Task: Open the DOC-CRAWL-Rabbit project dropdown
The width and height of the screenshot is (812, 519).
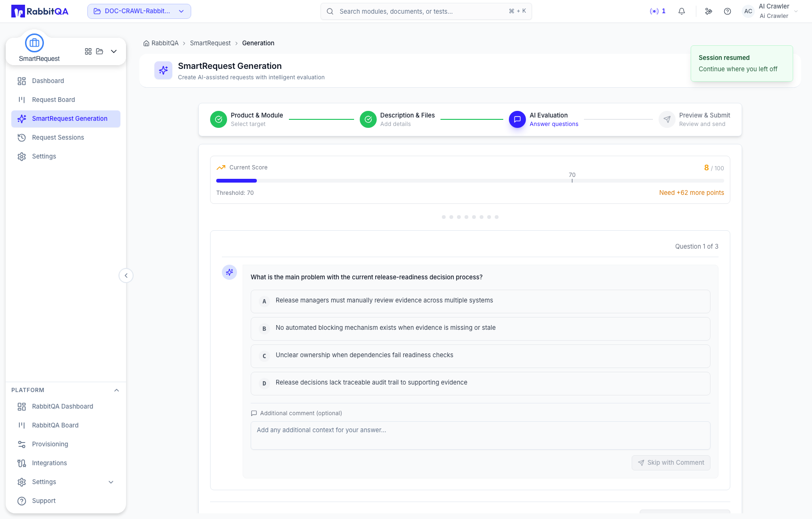Action: coord(139,11)
